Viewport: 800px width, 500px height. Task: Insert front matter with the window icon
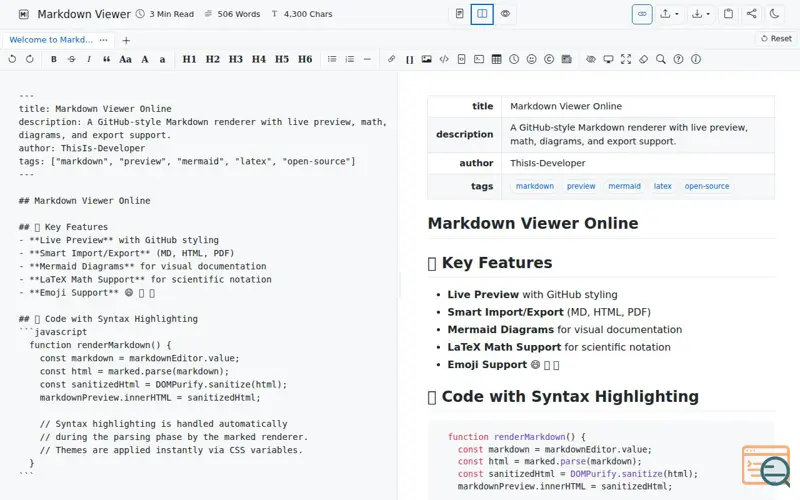[x=566, y=59]
